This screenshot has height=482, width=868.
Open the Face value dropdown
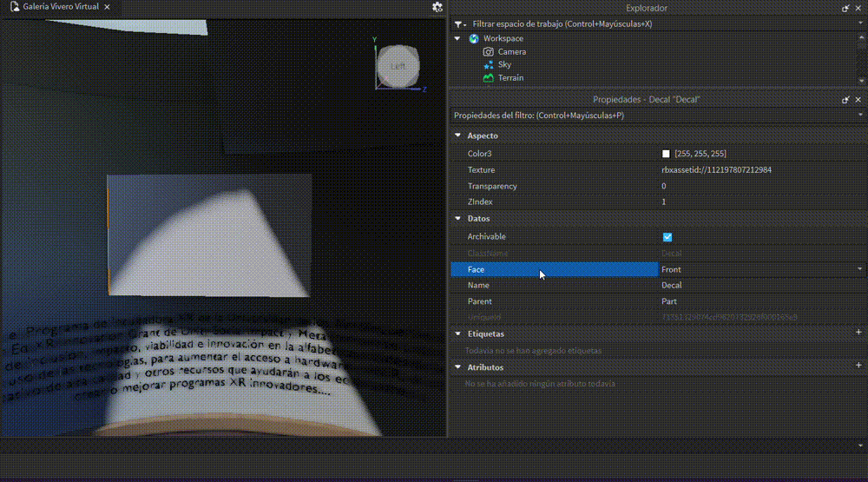(x=859, y=269)
